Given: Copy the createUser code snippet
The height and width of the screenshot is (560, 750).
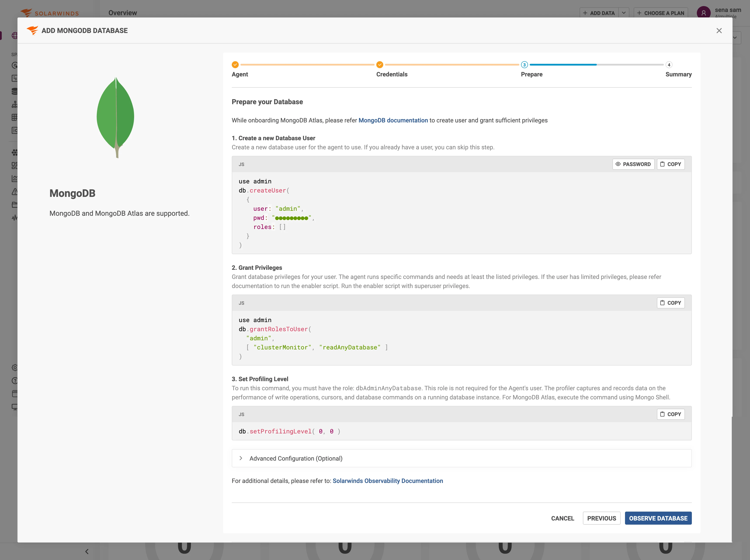Looking at the screenshot, I should click(670, 164).
